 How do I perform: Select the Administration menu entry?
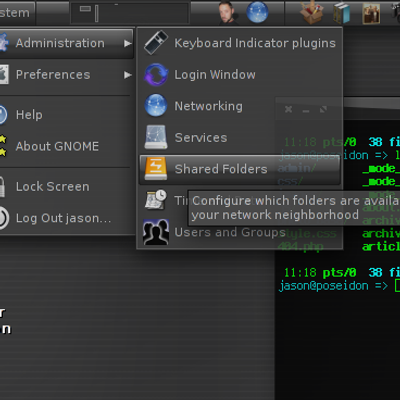[x=66, y=43]
